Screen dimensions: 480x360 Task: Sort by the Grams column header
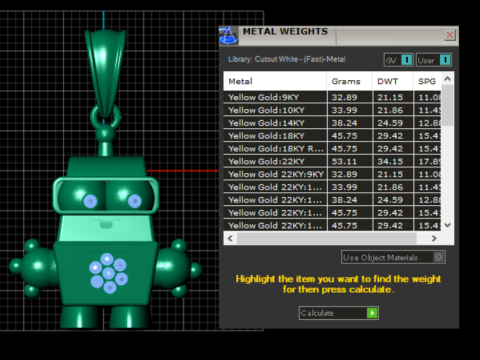point(350,81)
